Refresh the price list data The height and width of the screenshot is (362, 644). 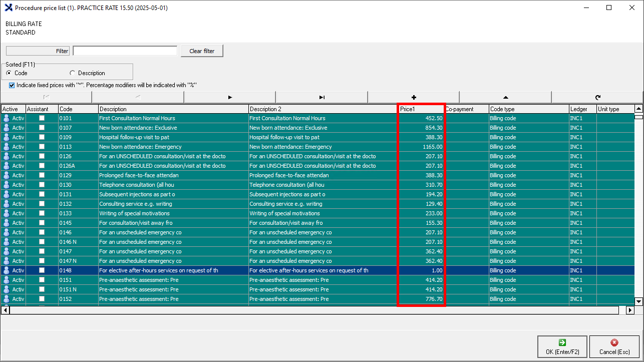coord(597,97)
